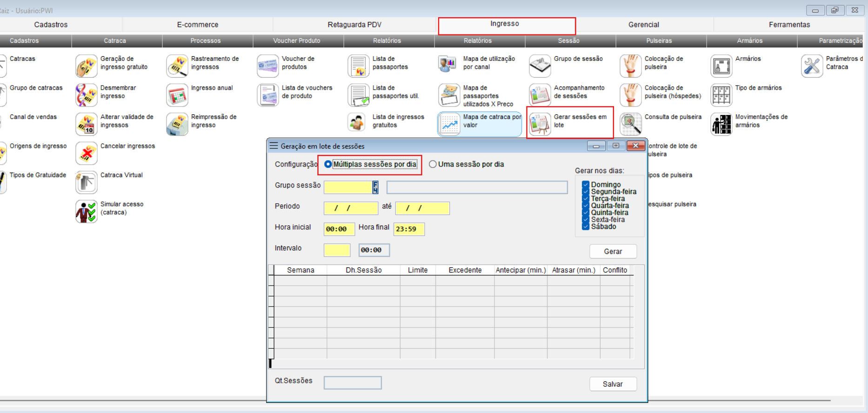Screen dimensions: 868x413
Task: Select Uma sessão por dia option
Action: pyautogui.click(x=433, y=164)
